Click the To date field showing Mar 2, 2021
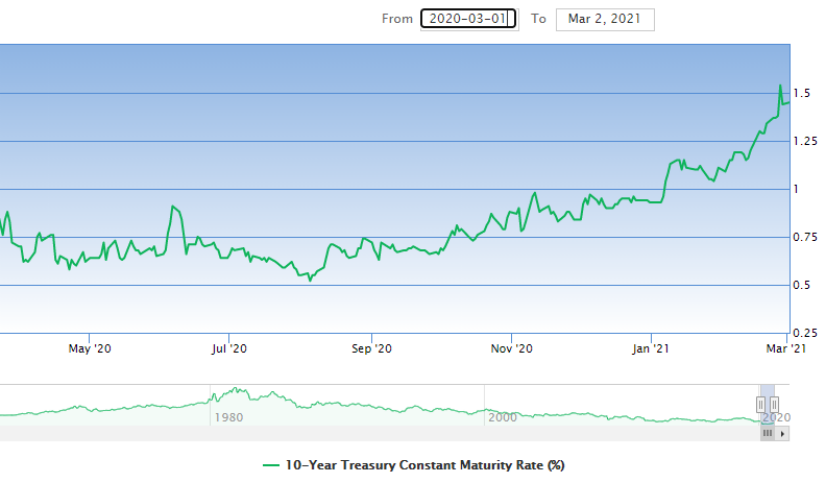 [x=604, y=19]
